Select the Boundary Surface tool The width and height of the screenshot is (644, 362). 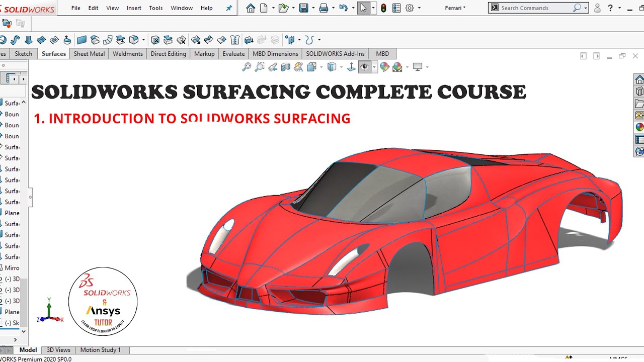(x=41, y=40)
